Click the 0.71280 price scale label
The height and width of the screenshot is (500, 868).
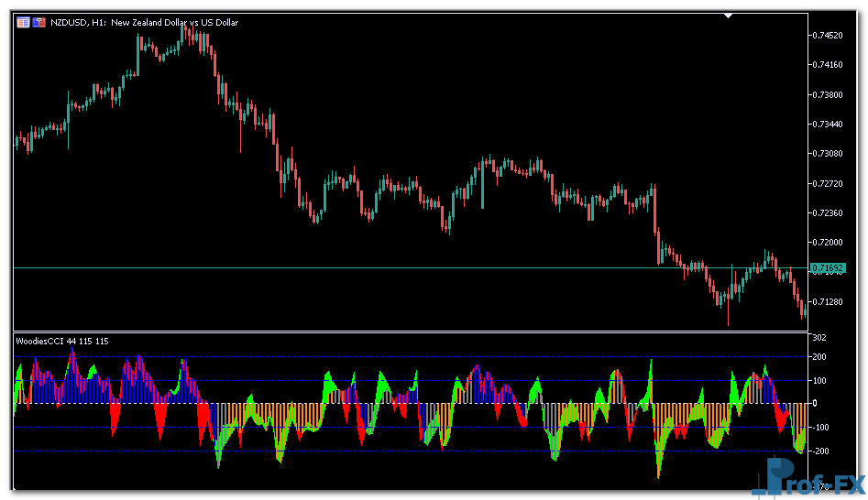[830, 301]
